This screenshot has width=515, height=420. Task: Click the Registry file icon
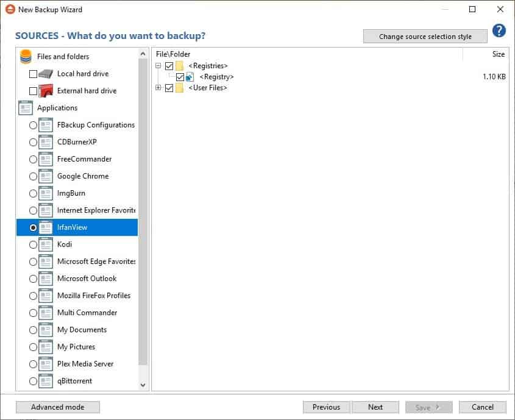(x=190, y=77)
